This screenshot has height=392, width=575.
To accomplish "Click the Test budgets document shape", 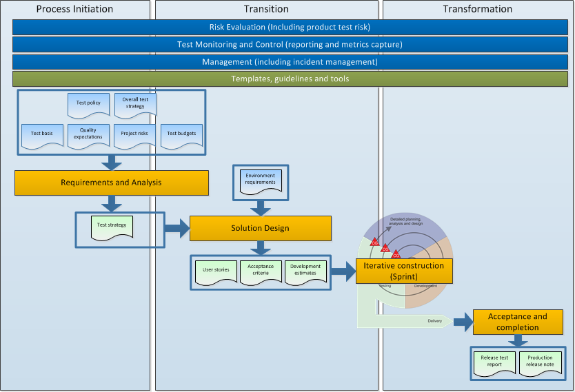I will [181, 136].
